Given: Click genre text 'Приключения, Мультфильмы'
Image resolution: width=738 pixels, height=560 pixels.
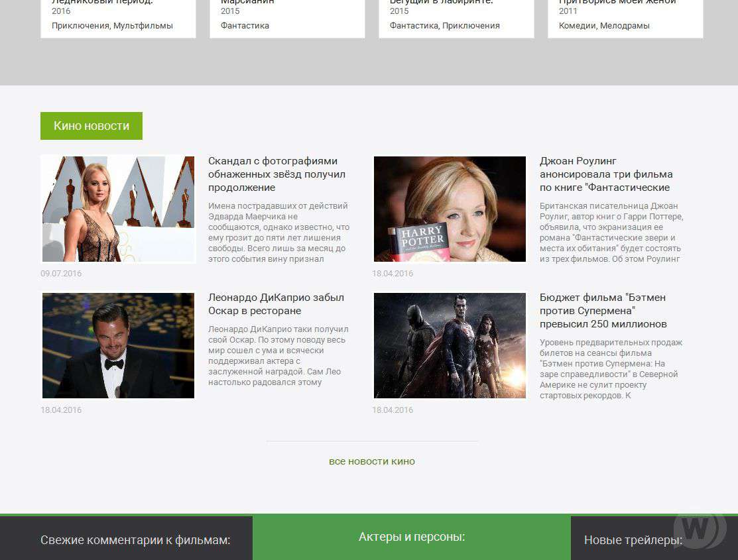Looking at the screenshot, I should pos(113,25).
